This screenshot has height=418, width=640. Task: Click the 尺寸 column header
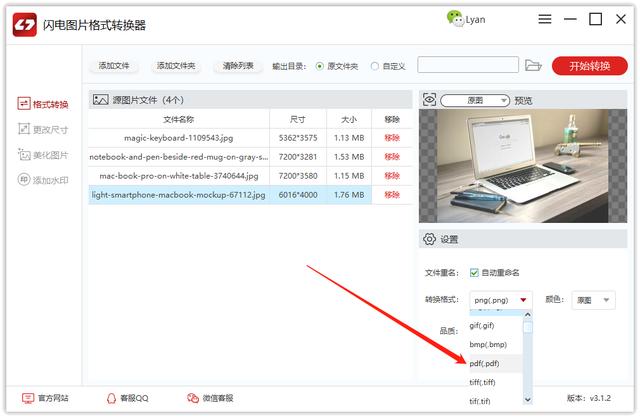(x=298, y=119)
